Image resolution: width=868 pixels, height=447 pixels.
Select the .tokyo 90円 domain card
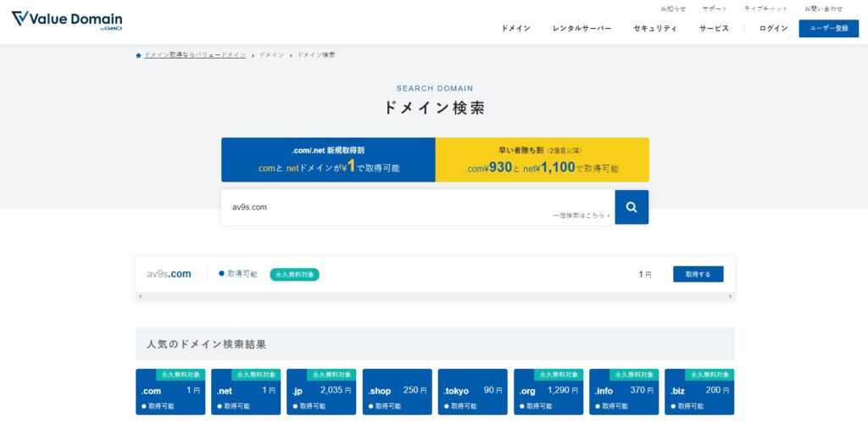[x=473, y=392]
